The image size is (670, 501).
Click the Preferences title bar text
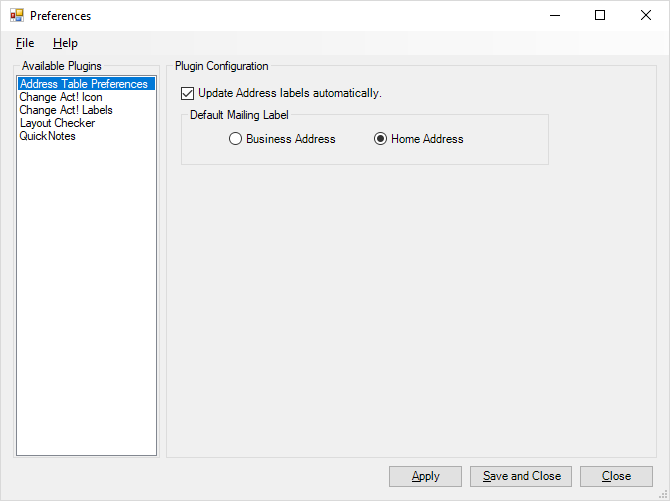pos(60,16)
